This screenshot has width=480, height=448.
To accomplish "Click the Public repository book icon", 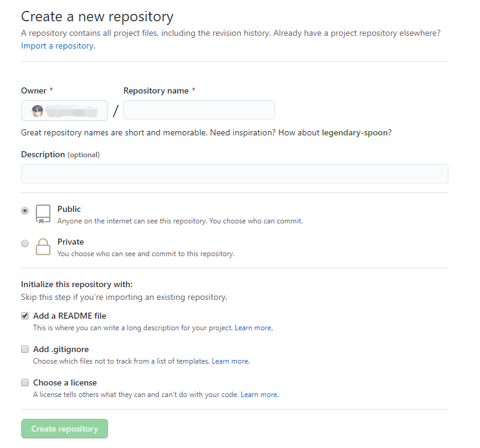I will 43,214.
